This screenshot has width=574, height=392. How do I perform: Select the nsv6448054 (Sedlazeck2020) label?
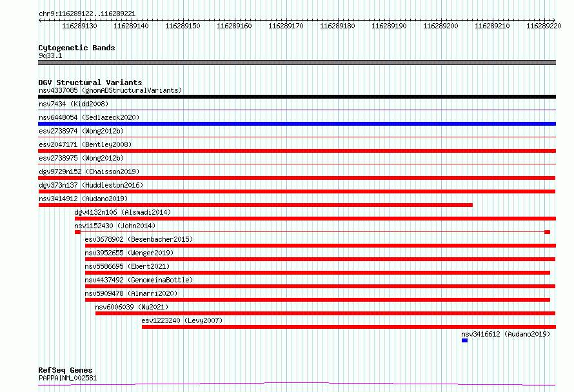pos(89,117)
